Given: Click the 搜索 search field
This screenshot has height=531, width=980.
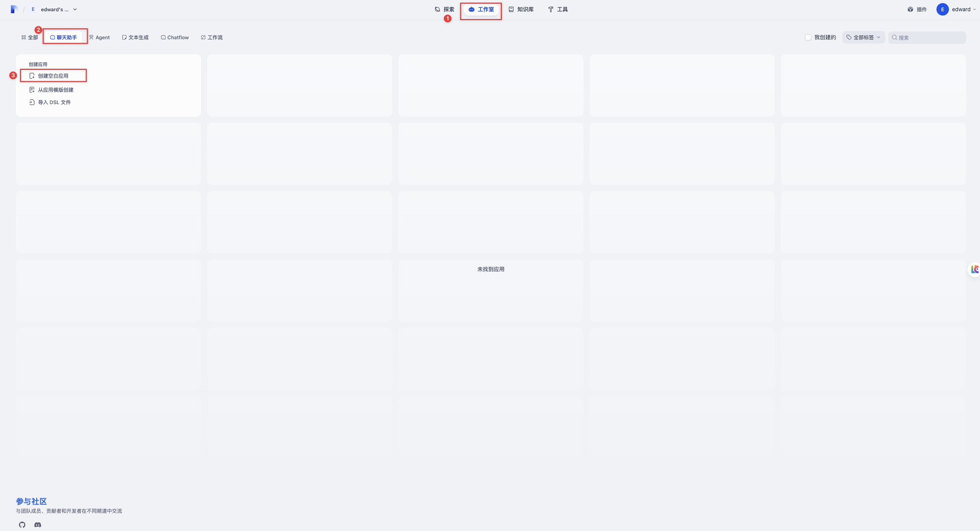Looking at the screenshot, I should (x=927, y=37).
